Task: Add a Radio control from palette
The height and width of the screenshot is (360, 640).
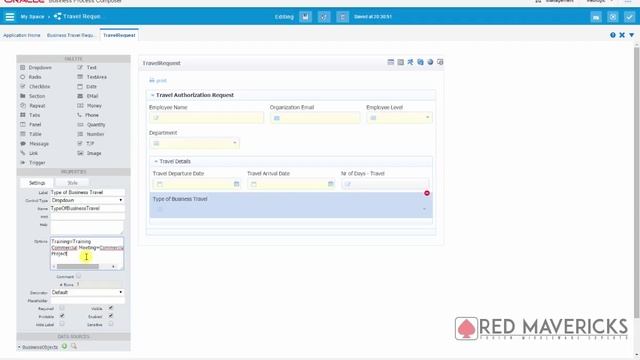Action: [x=31, y=77]
